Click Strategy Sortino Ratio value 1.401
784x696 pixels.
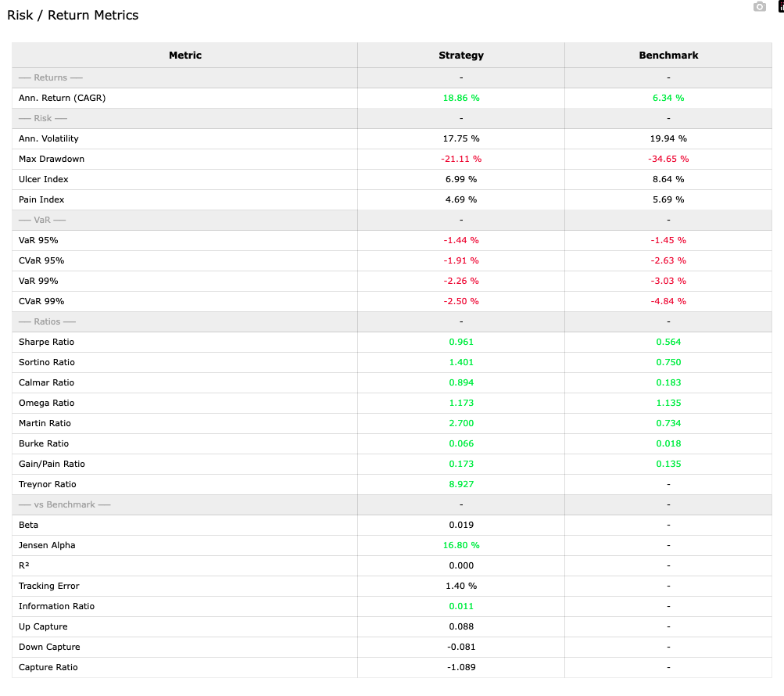coord(461,362)
